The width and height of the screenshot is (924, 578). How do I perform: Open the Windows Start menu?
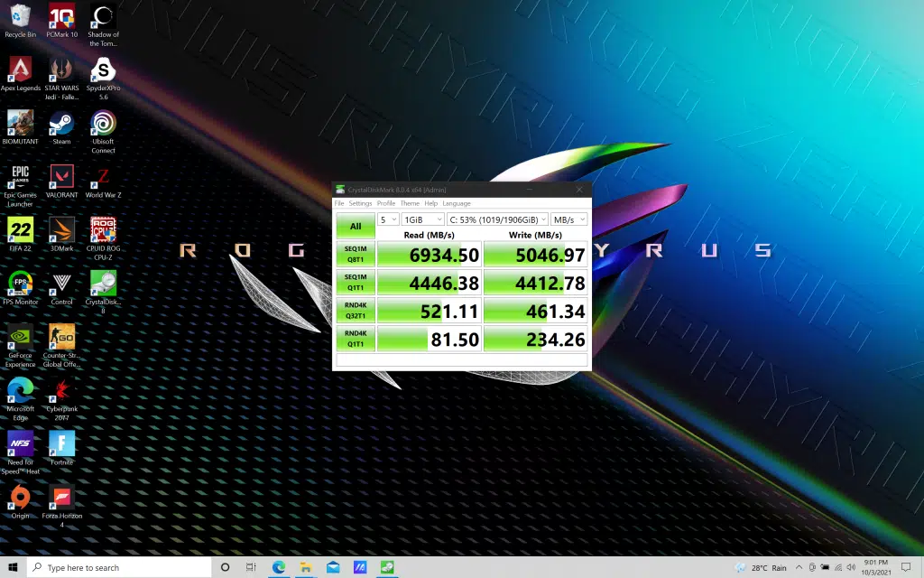point(13,567)
